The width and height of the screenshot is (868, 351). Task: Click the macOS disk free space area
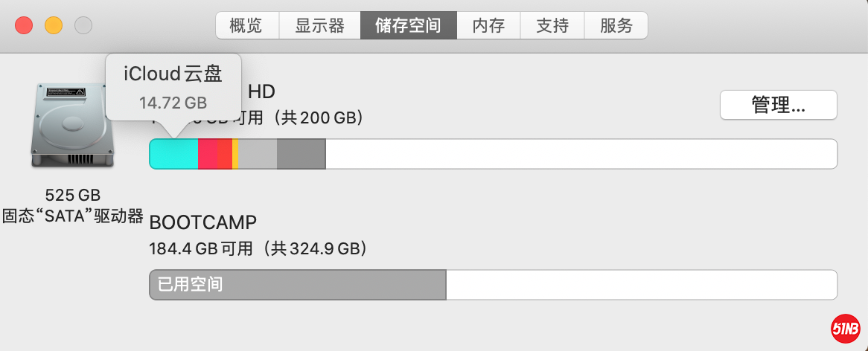pos(581,154)
